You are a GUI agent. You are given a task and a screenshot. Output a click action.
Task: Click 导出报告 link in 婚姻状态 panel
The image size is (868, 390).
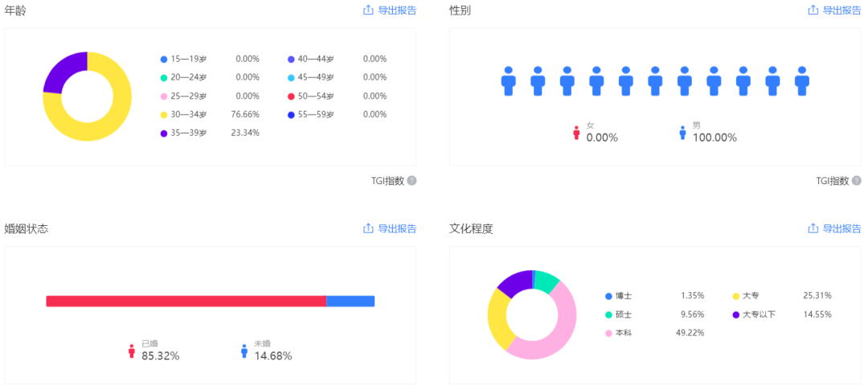pyautogui.click(x=398, y=228)
